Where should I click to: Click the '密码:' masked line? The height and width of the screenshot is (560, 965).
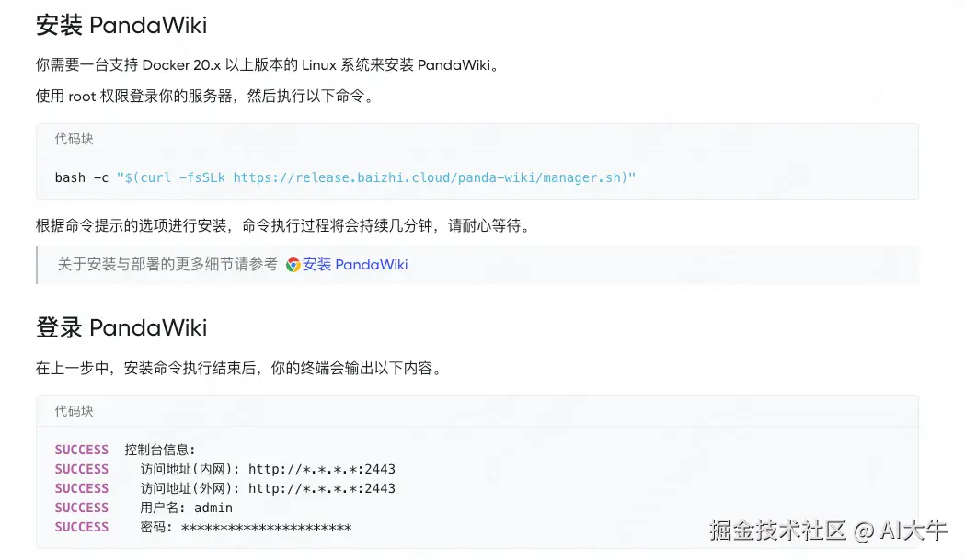[x=247, y=528]
